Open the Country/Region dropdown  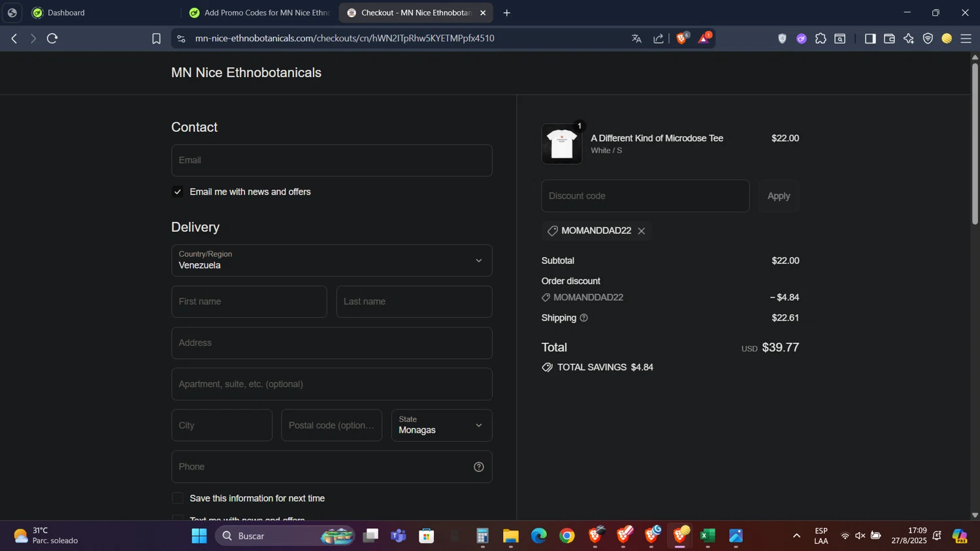332,260
